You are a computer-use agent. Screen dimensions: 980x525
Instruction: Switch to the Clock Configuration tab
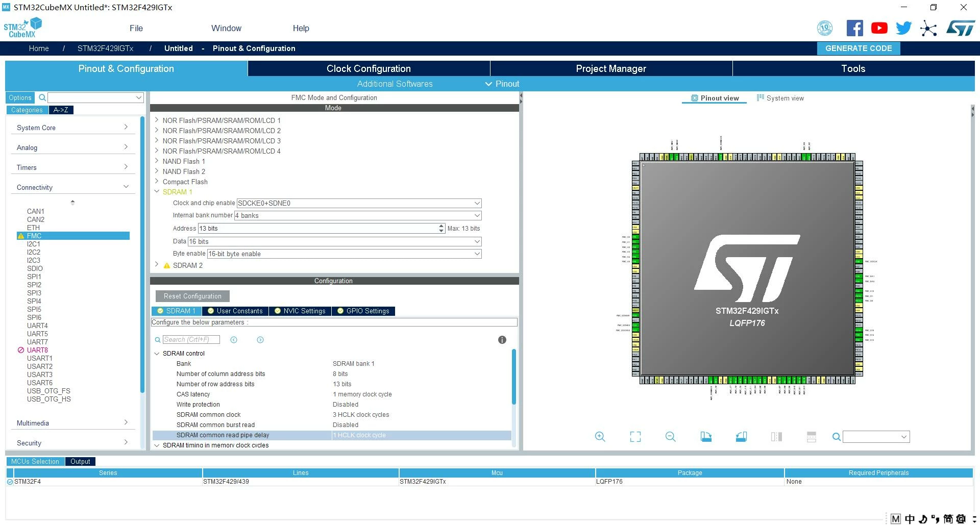(x=369, y=69)
